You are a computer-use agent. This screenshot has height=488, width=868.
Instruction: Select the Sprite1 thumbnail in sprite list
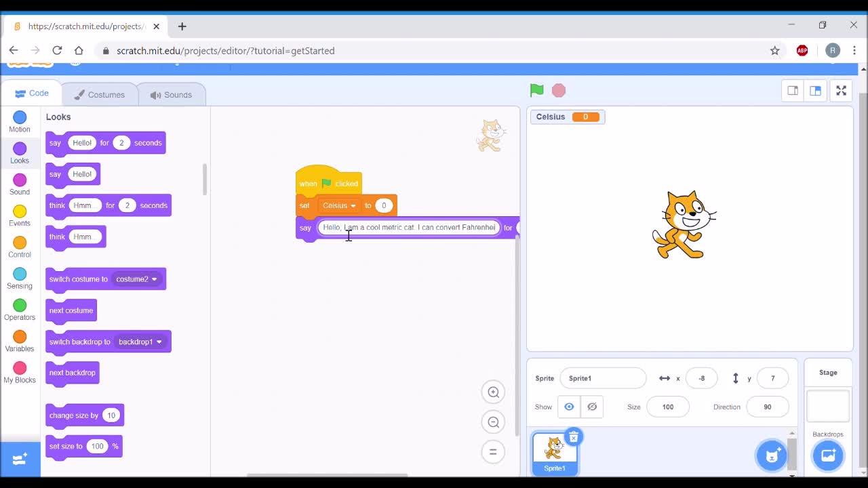pos(555,453)
